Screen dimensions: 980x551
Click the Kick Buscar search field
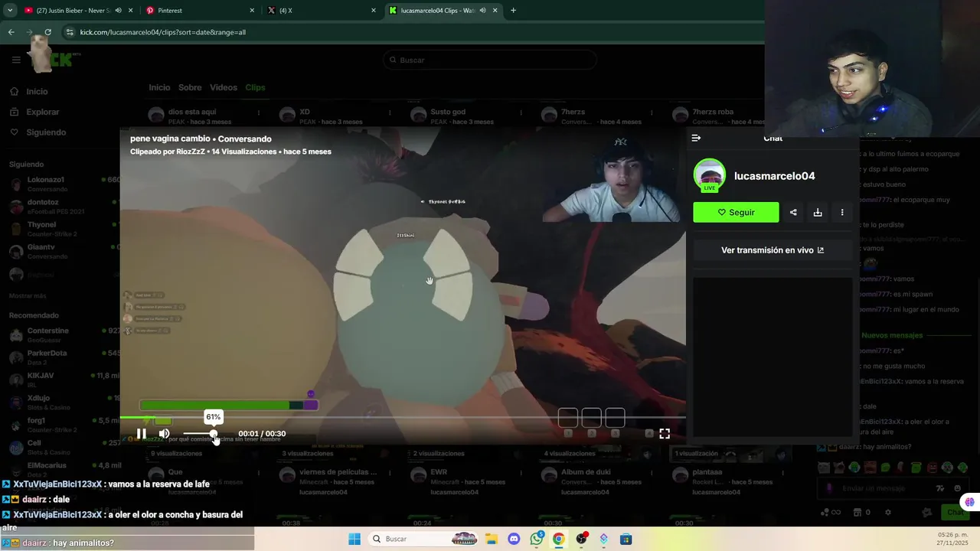(490, 60)
